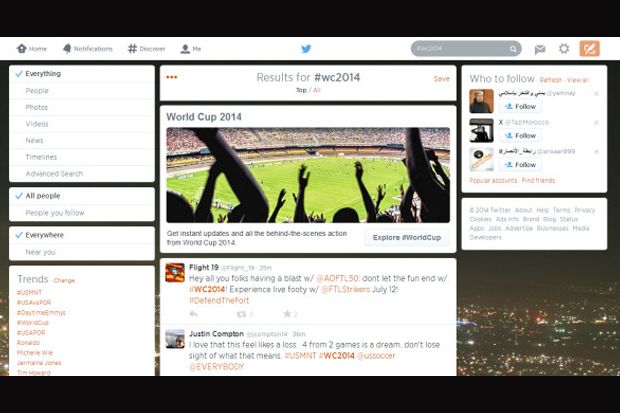Screen dimensions: 620x413
Task: Filter results by Timelines
Action: pos(82,157)
